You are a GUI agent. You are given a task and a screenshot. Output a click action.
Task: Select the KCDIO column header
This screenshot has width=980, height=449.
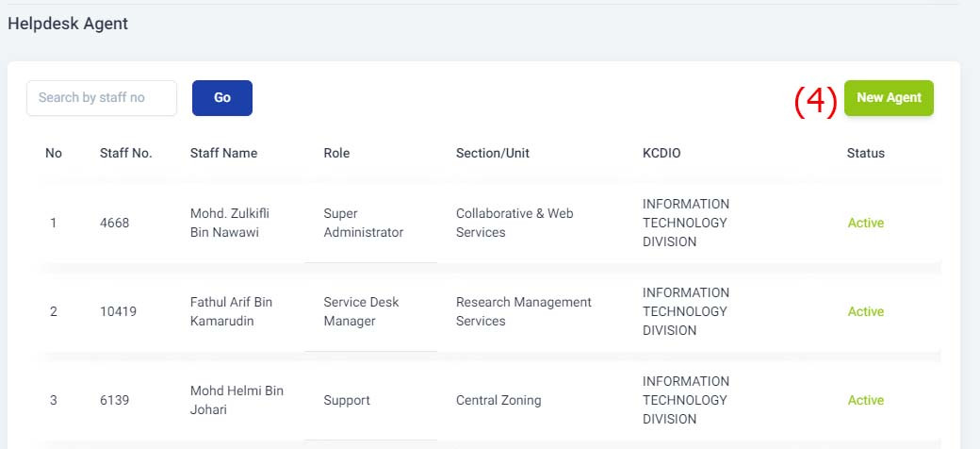(661, 153)
